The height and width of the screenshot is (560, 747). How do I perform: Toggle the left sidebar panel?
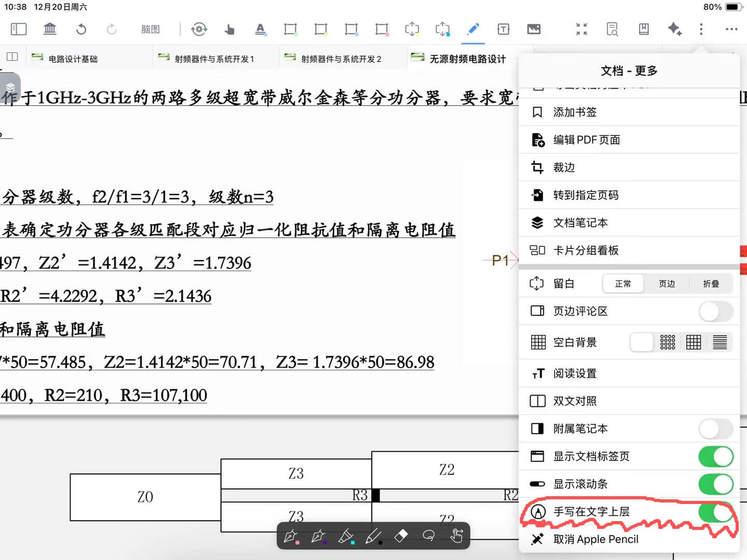[x=19, y=29]
